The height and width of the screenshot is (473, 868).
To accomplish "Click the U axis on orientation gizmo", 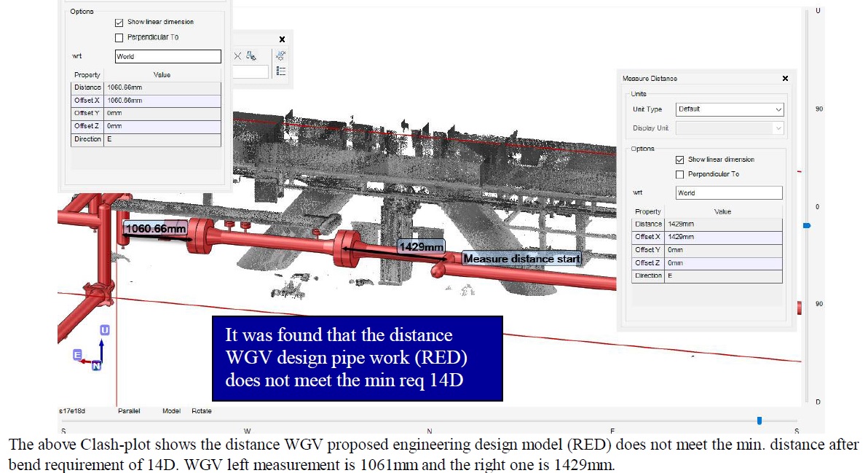I will [x=104, y=330].
